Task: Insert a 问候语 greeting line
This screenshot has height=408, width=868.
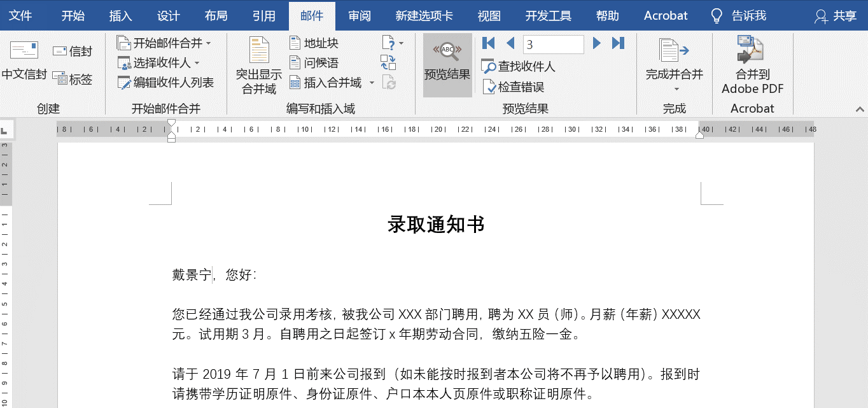Action: [314, 62]
